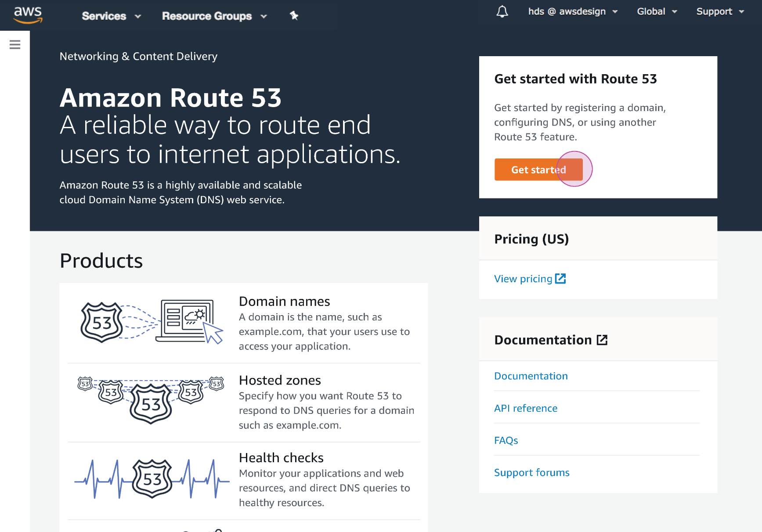Open the Global region dropdown
This screenshot has width=762, height=532.
click(657, 12)
